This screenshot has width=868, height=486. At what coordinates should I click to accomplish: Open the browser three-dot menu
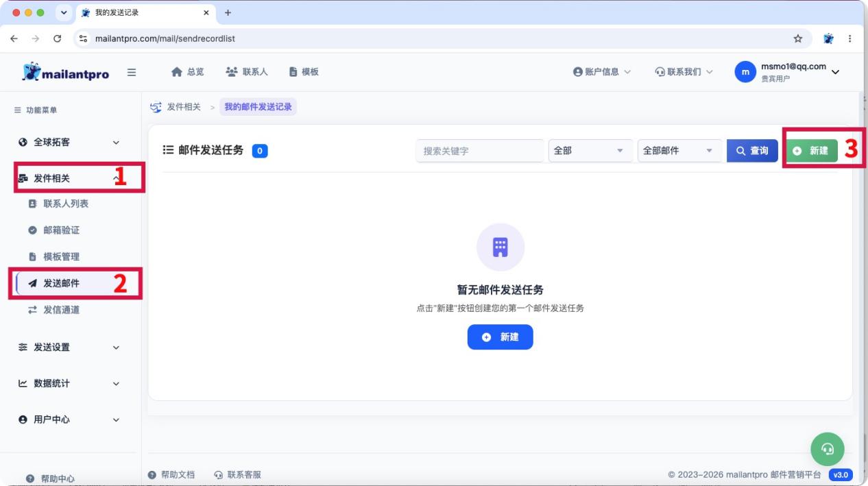850,38
